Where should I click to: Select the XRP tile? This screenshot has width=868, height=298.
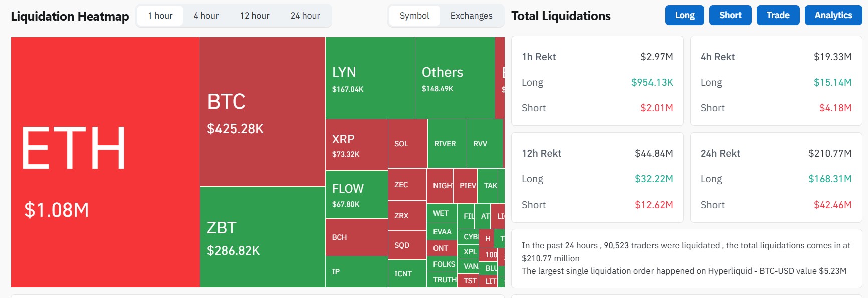tap(356, 145)
